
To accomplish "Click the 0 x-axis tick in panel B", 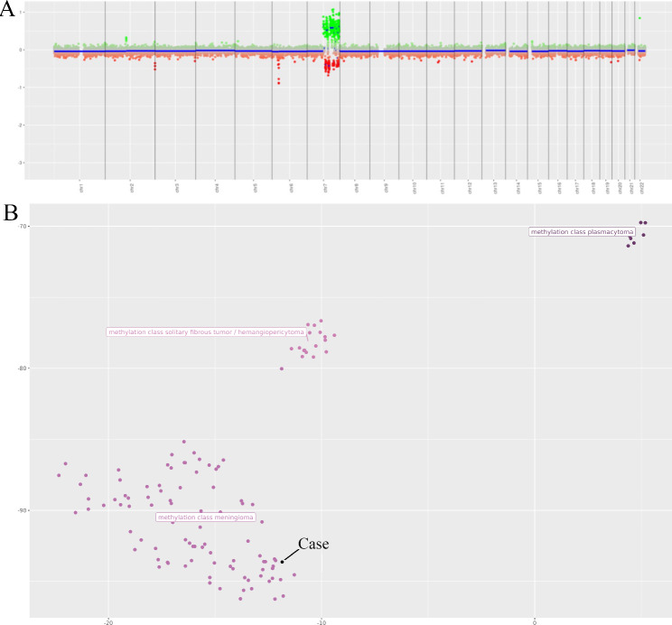I will point(535,620).
